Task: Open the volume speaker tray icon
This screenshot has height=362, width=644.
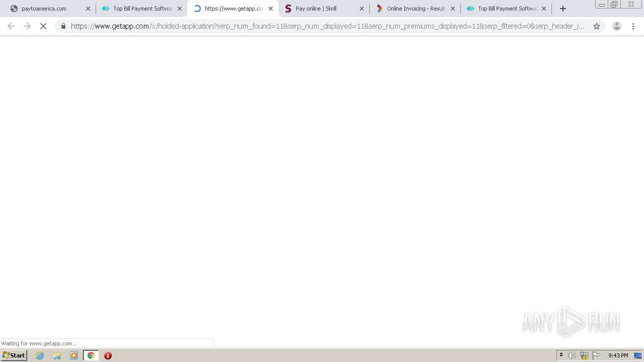Action: pos(572,355)
